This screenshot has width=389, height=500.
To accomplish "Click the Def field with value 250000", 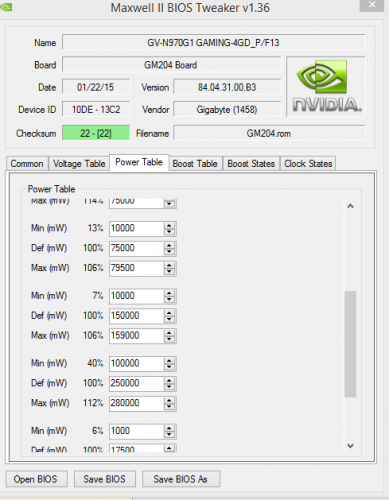I will point(136,384).
